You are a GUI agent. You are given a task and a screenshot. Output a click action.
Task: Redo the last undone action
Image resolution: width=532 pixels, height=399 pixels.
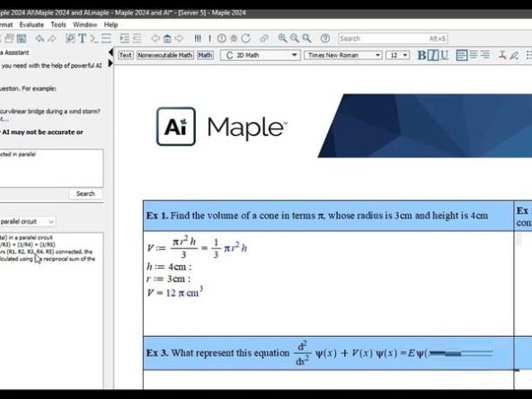(52, 39)
